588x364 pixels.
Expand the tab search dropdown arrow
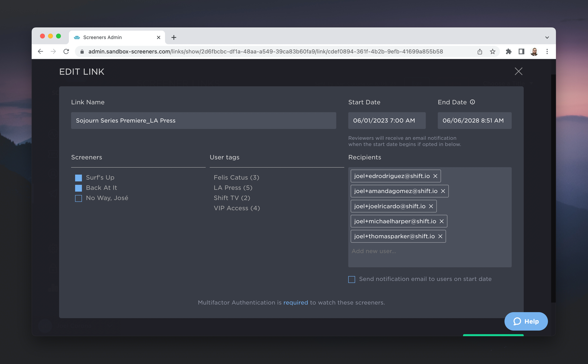click(547, 38)
